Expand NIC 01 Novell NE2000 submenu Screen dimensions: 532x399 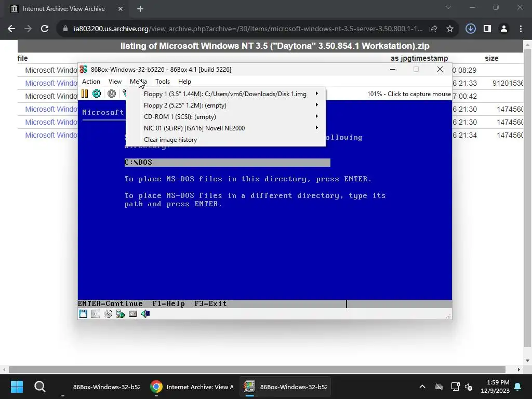pyautogui.click(x=225, y=128)
